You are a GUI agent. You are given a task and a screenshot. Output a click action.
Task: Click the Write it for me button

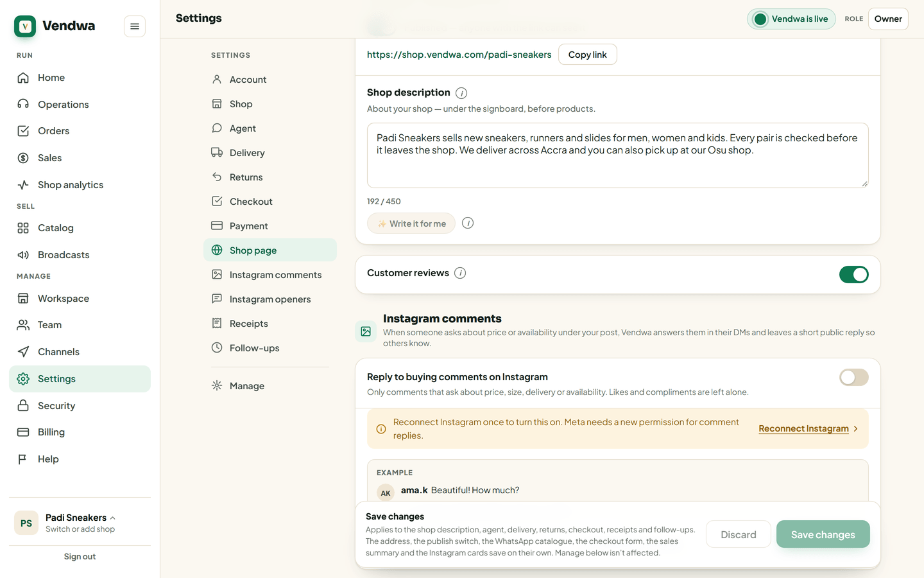click(x=411, y=223)
